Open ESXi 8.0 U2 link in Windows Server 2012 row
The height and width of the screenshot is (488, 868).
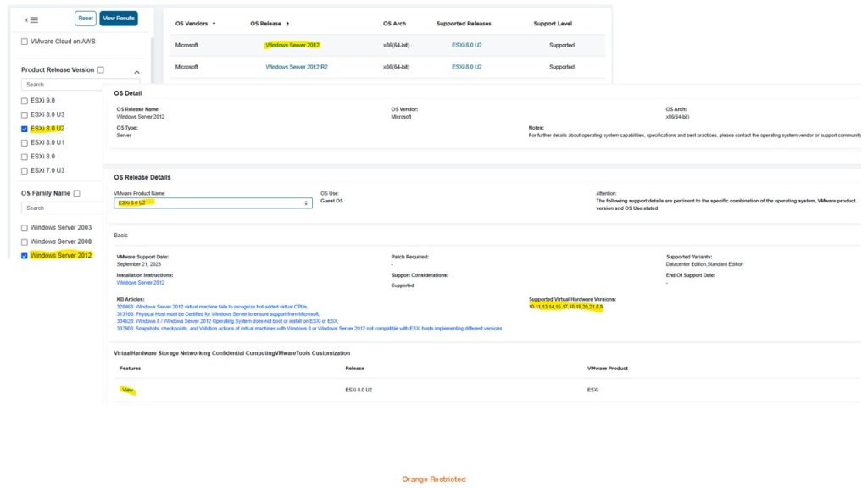coord(467,46)
